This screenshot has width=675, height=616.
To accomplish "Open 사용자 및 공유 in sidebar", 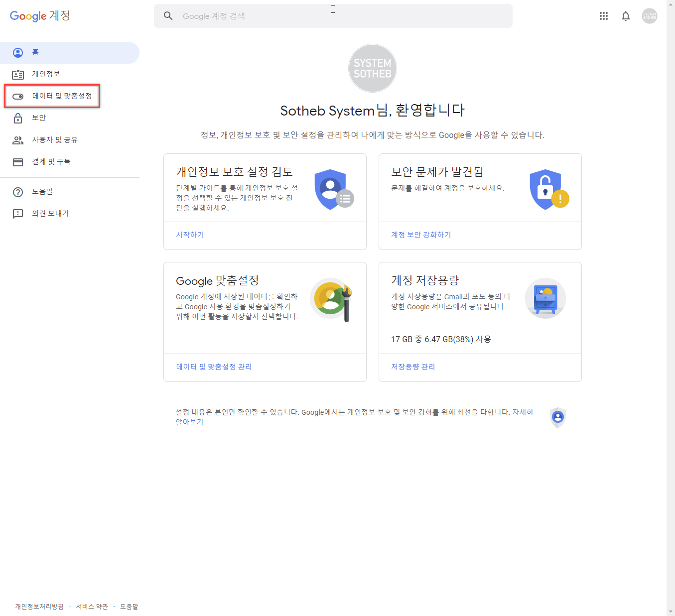I will tap(55, 139).
